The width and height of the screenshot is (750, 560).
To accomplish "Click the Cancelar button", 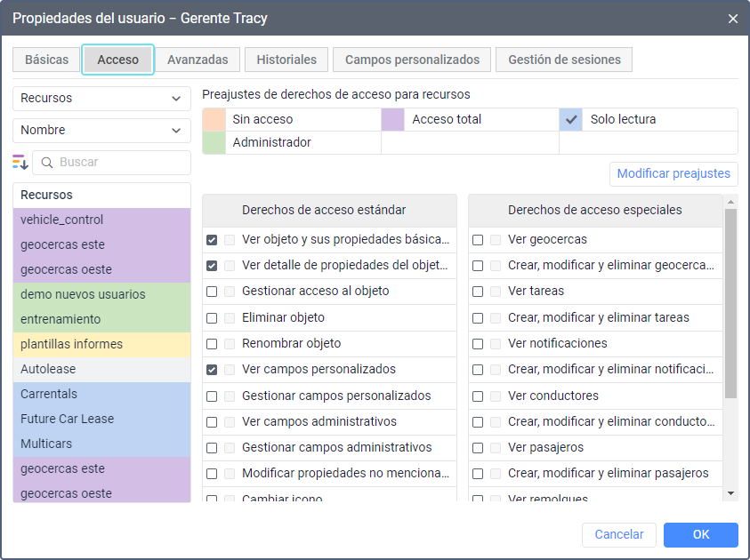I will click(619, 535).
